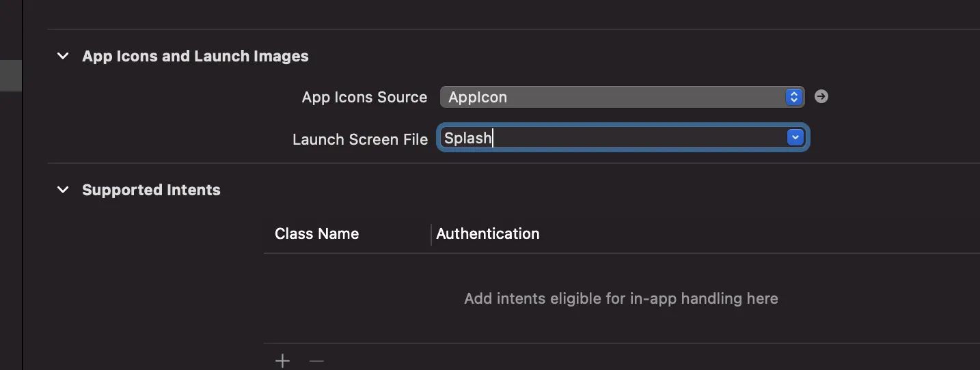Open the Launch Screen File dropdown arrow

tap(795, 138)
